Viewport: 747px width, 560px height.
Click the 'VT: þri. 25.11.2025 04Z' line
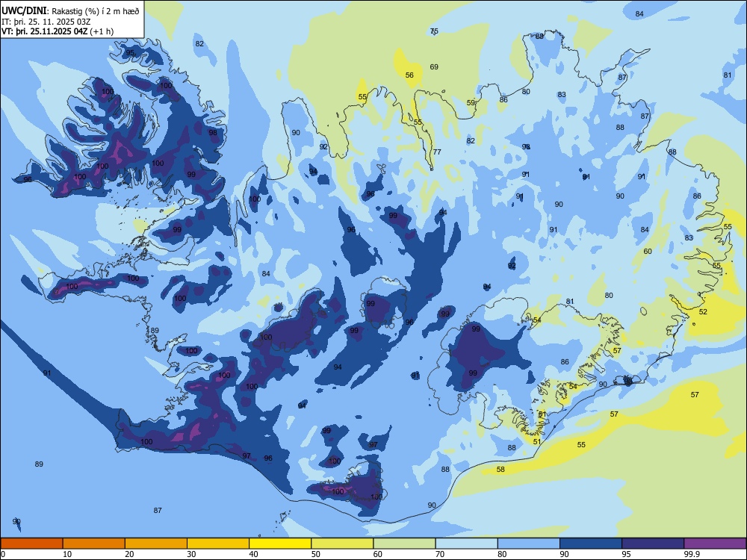(44, 31)
